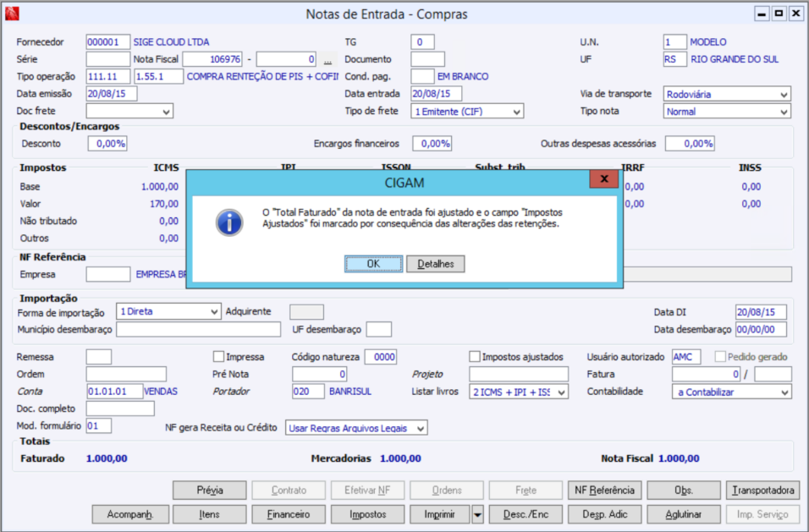Screen dimensions: 809x532
Task: Open the Desc./Enc button
Action: [526, 514]
